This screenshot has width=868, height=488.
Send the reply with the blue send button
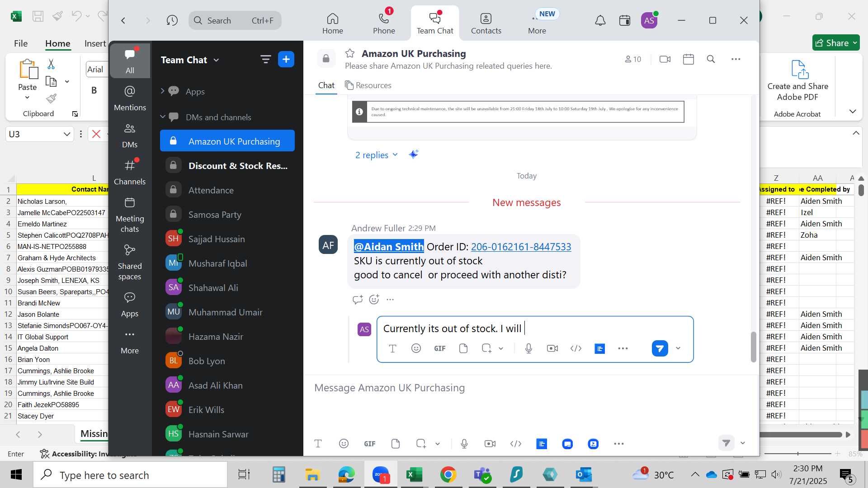[x=660, y=348]
